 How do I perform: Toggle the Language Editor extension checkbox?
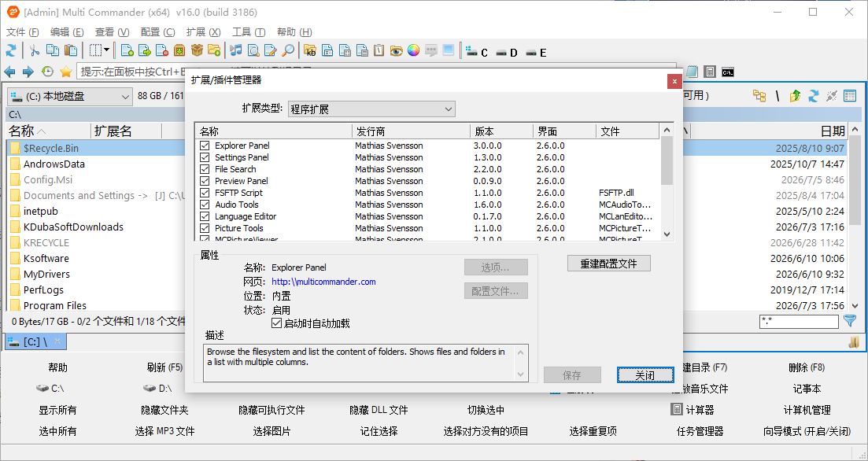(205, 216)
